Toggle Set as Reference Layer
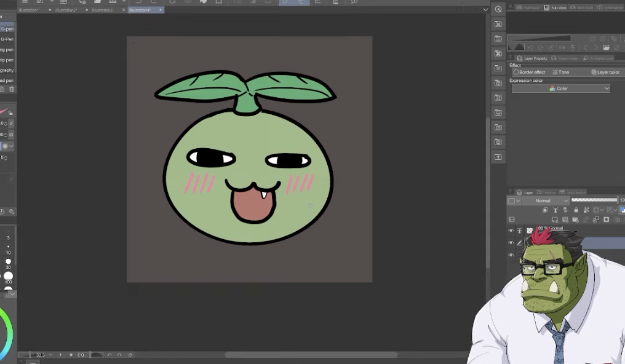Screen dimensions: 625x364 pos(555,210)
